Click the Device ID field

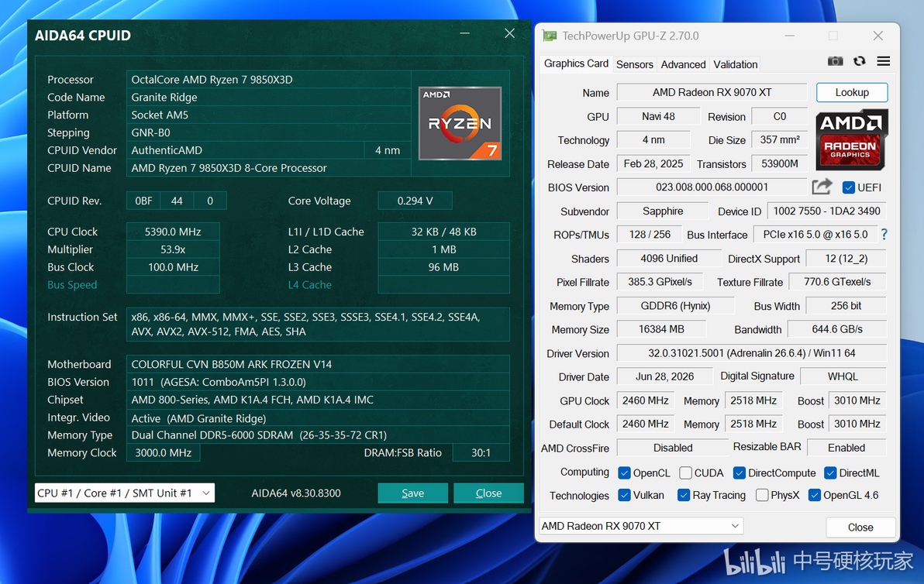827,211
